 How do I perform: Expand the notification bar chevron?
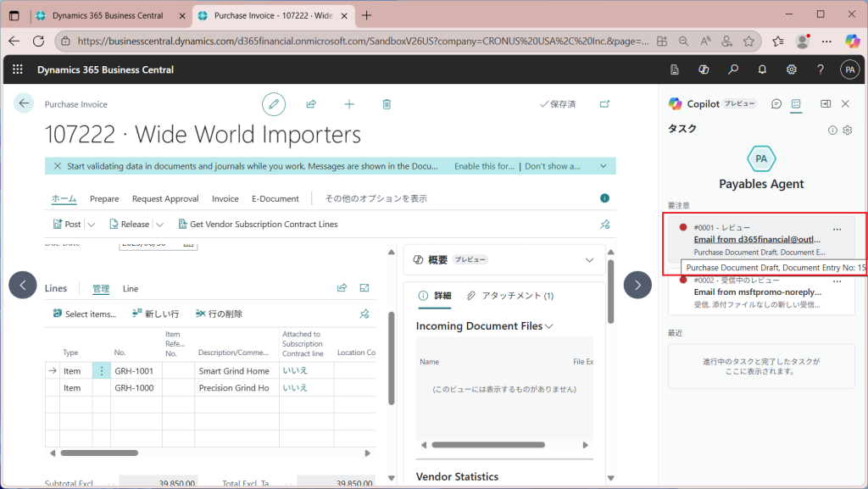[604, 166]
